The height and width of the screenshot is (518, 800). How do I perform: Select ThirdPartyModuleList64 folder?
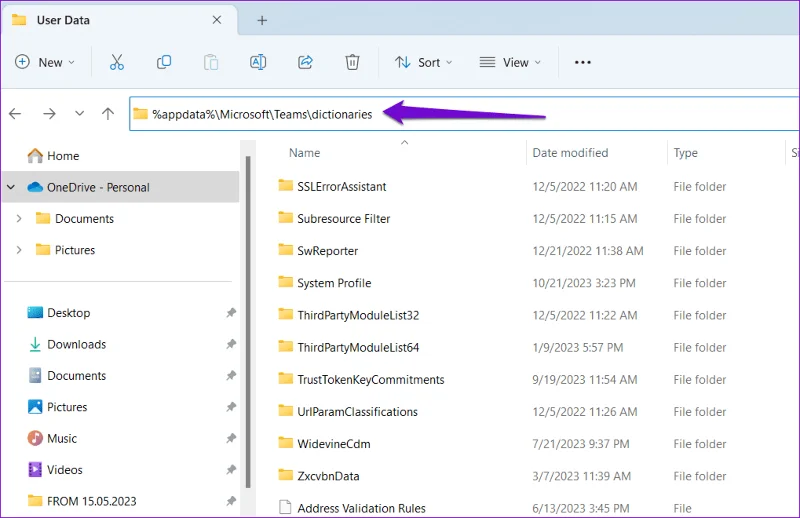coord(358,348)
